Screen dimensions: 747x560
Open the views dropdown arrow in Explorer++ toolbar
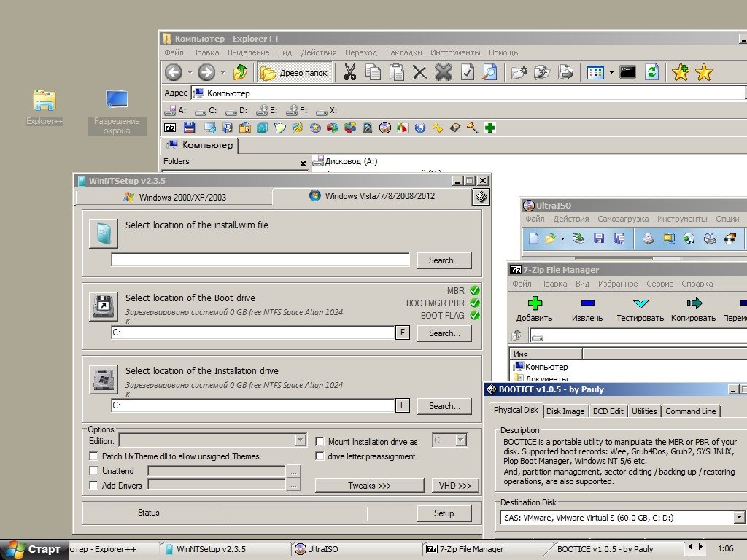(611, 72)
